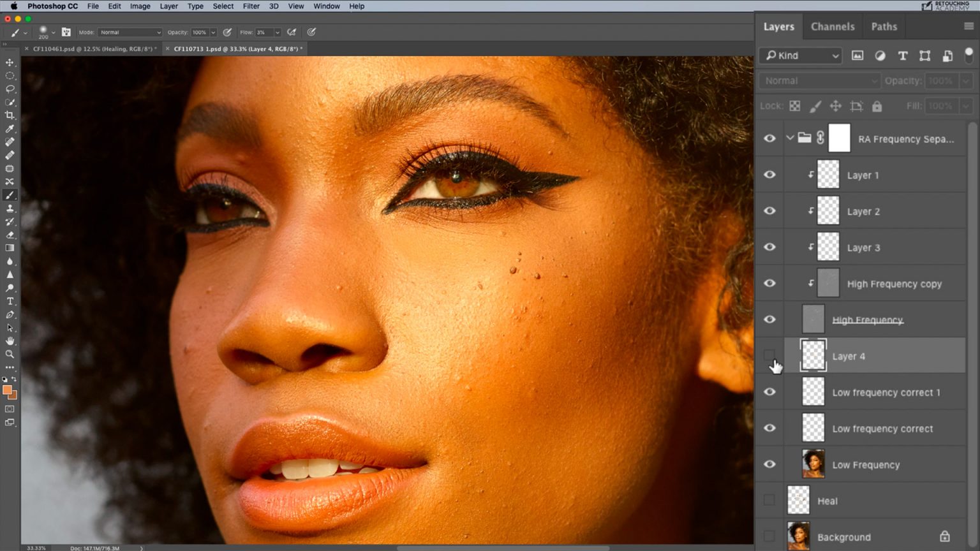Show the Layer 4 layer visibility
Viewport: 980px width, 551px height.
click(x=769, y=356)
